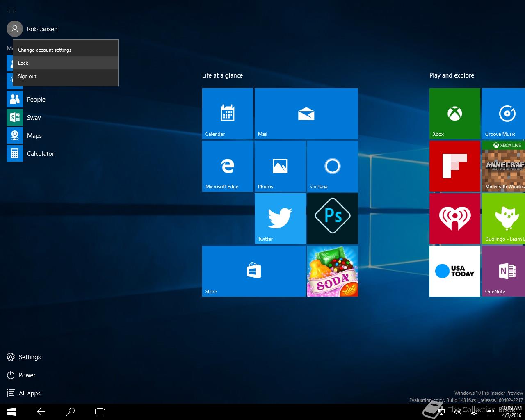Viewport: 525px width, 420px height.
Task: Show All apps list
Action: point(24,393)
